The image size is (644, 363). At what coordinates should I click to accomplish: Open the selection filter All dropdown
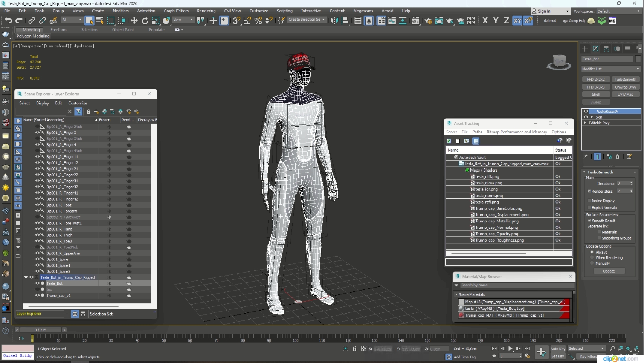pyautogui.click(x=72, y=20)
